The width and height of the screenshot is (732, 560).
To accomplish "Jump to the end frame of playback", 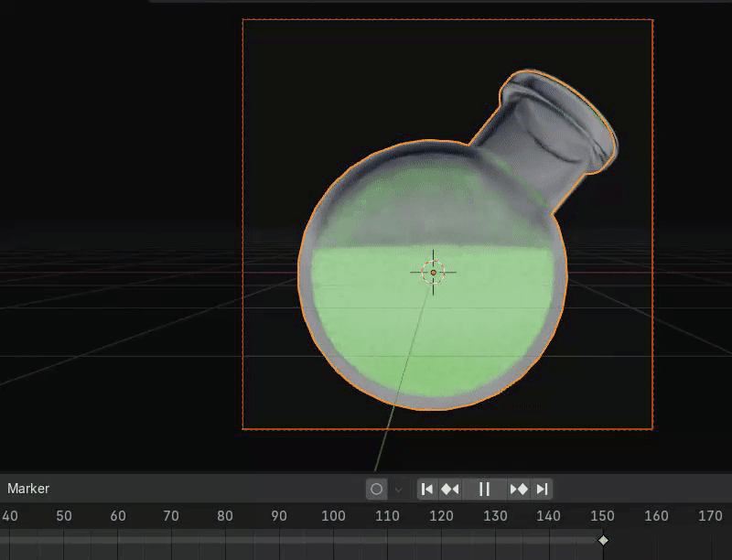I will click(x=542, y=489).
